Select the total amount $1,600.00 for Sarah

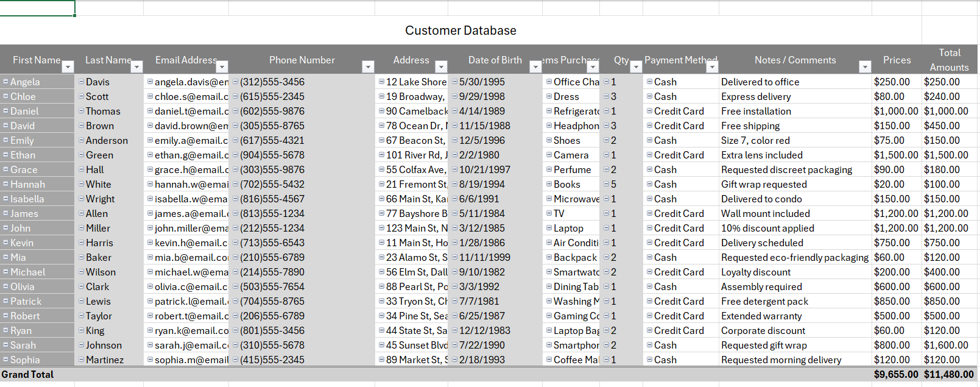[949, 345]
